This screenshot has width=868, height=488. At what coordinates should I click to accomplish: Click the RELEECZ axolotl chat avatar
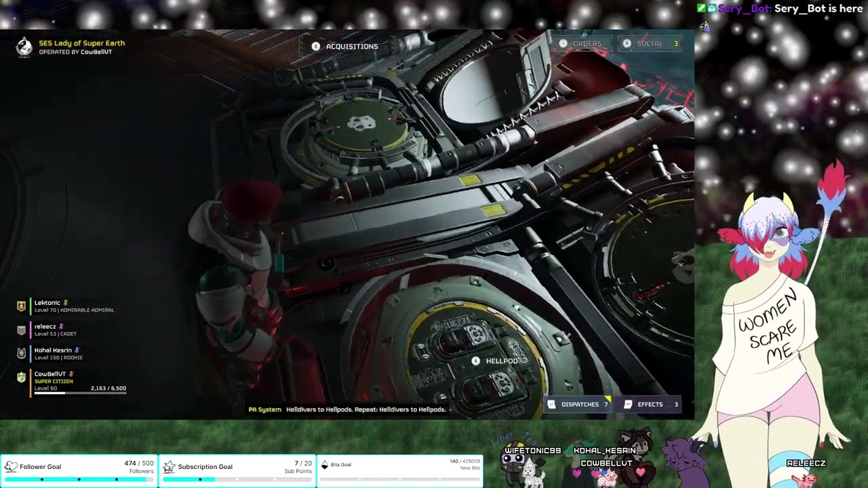806,480
